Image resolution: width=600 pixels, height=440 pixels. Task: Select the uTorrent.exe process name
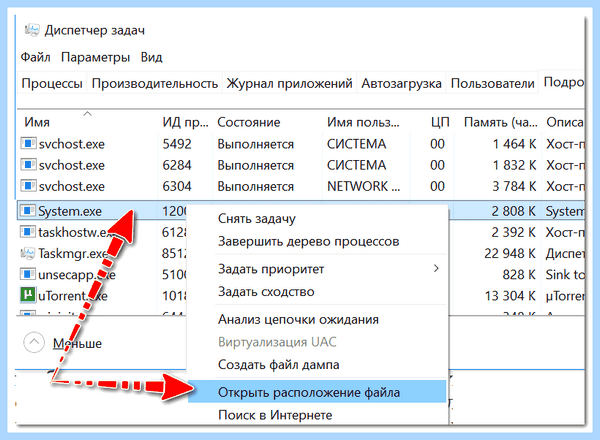coord(73,295)
